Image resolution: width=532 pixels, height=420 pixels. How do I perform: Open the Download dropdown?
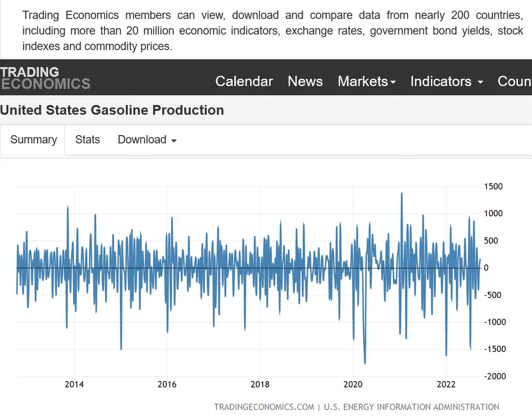click(x=147, y=140)
